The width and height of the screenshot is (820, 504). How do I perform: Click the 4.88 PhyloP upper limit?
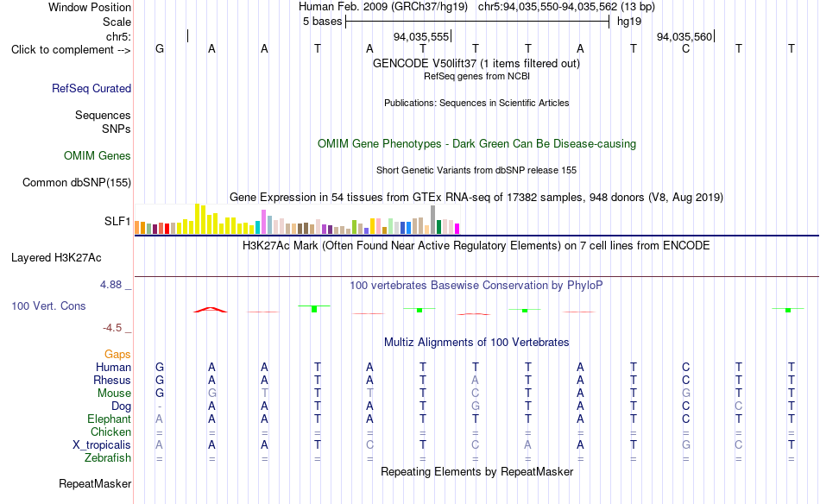tap(111, 285)
